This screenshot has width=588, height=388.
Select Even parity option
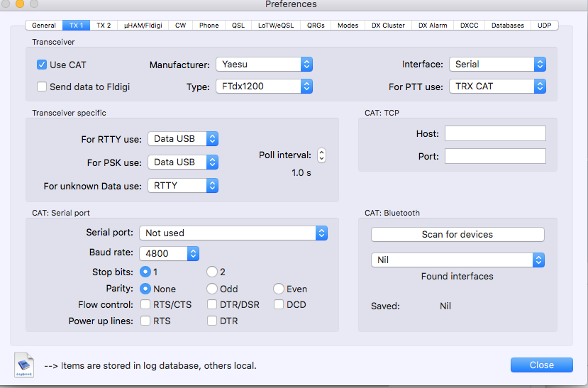[x=279, y=289]
